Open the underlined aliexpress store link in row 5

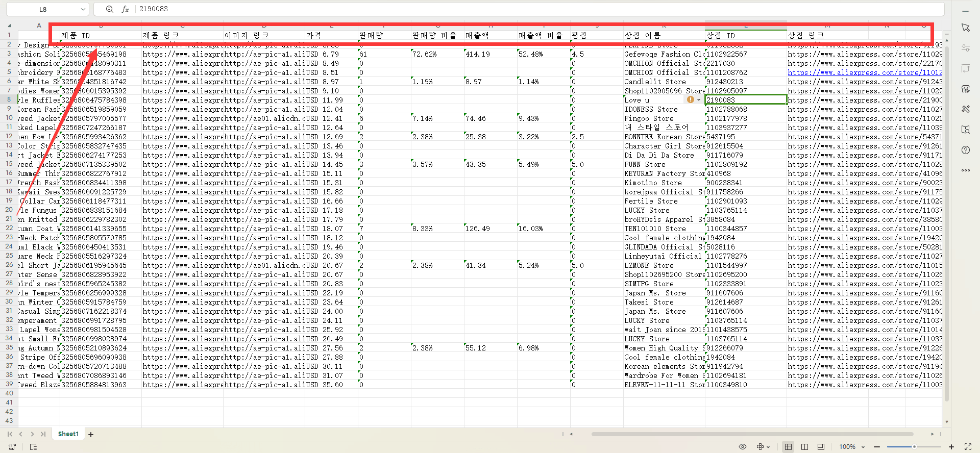pos(865,72)
